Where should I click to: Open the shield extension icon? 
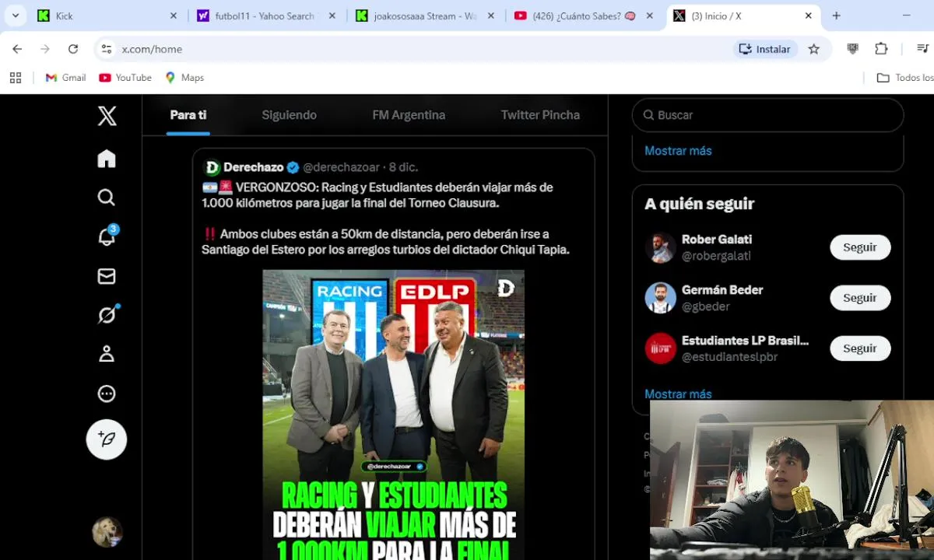click(853, 49)
